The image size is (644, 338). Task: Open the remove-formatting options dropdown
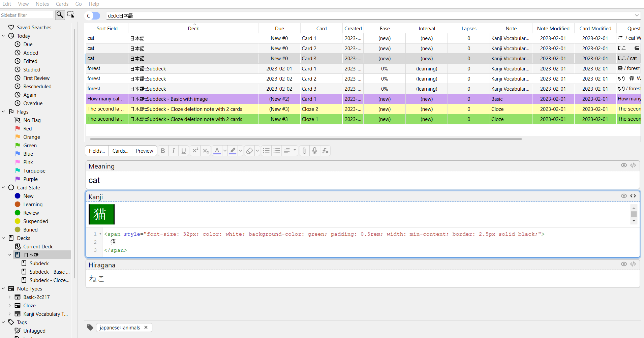point(257,151)
